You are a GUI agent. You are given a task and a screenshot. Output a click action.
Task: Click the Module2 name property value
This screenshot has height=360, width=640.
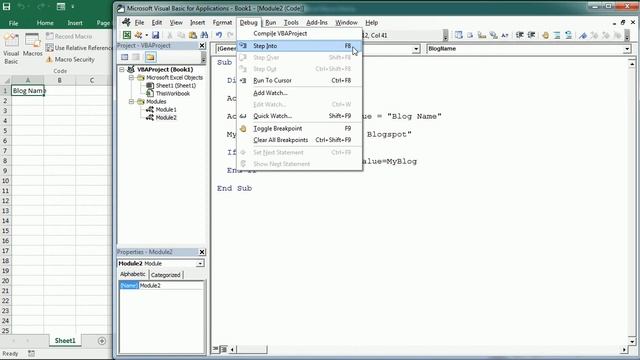coord(171,286)
